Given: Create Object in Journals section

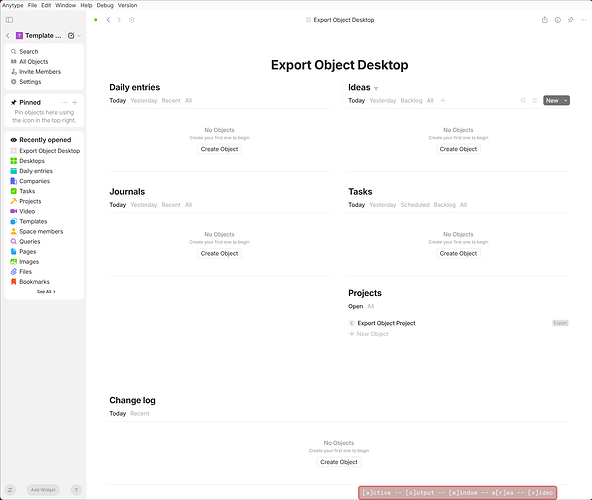Looking at the screenshot, I should [x=219, y=253].
